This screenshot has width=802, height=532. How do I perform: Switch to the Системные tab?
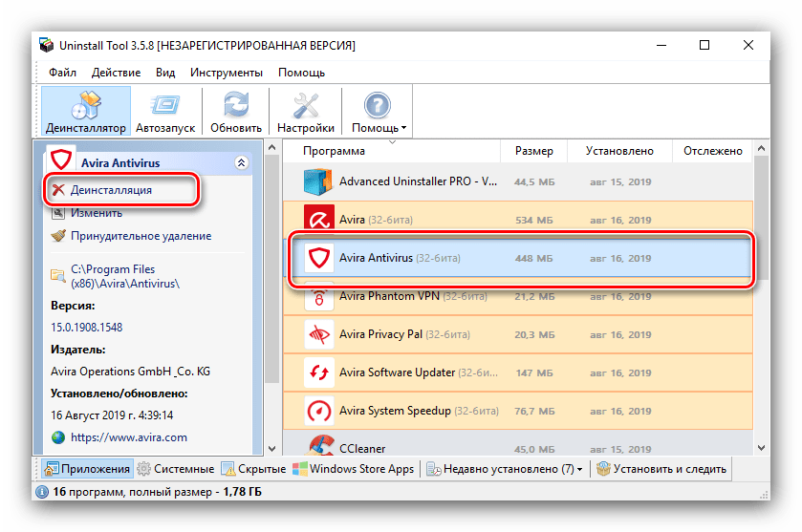click(x=175, y=469)
